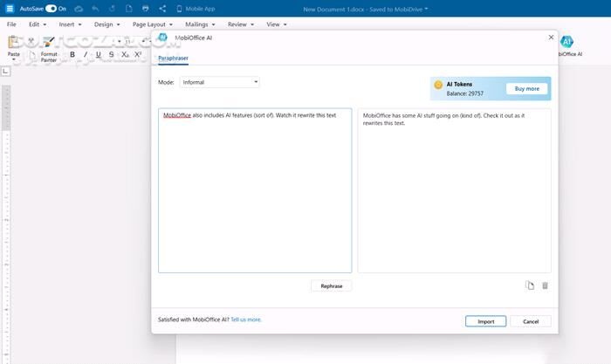Click the Print icon in title bar

145,8
